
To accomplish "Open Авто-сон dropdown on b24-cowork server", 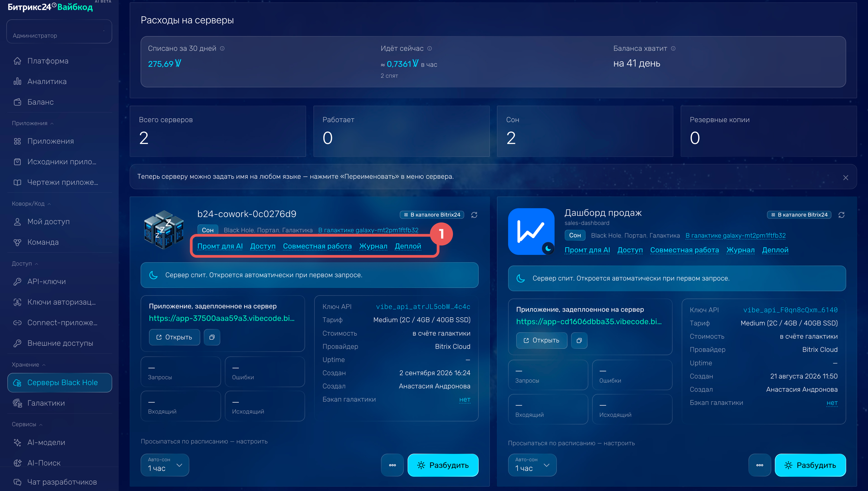I will tap(165, 465).
